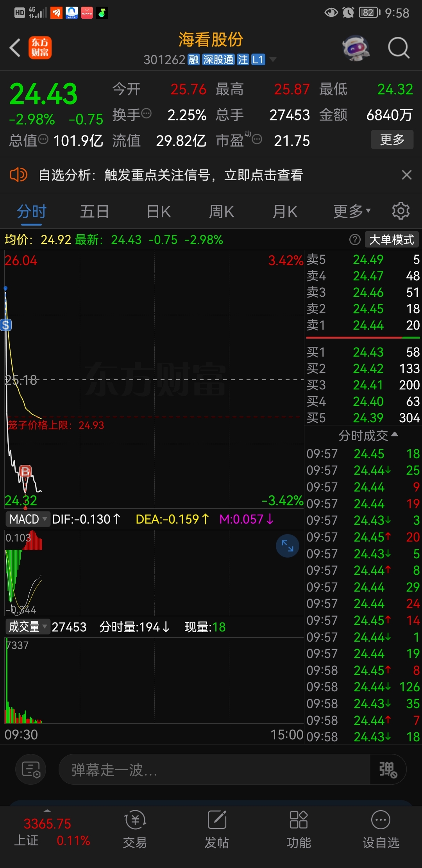The width and height of the screenshot is (422, 868).
Task: Open the 自选分析 signal message
Action: click(x=171, y=175)
